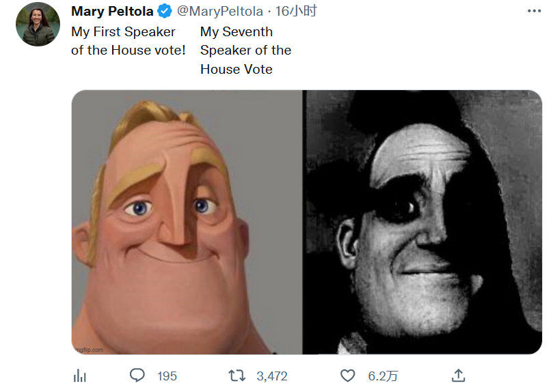
Task: Open the @MaryPeltola handle link
Action: click(219, 12)
